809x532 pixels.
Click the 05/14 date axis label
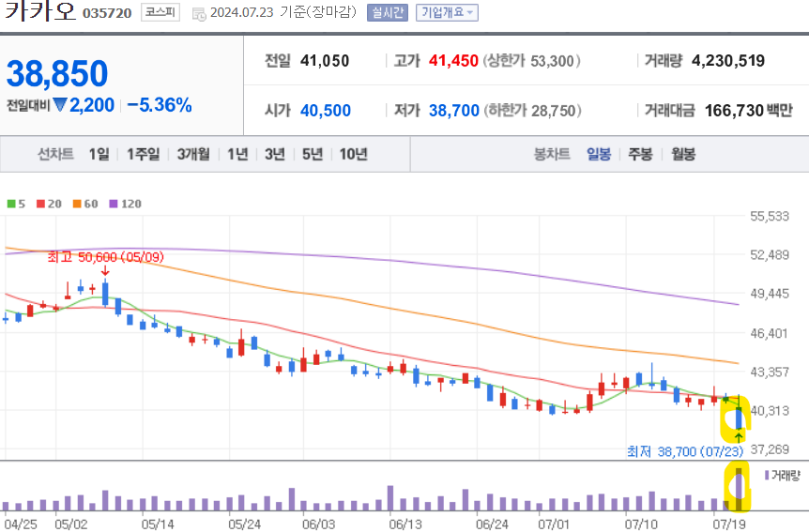pos(158,524)
